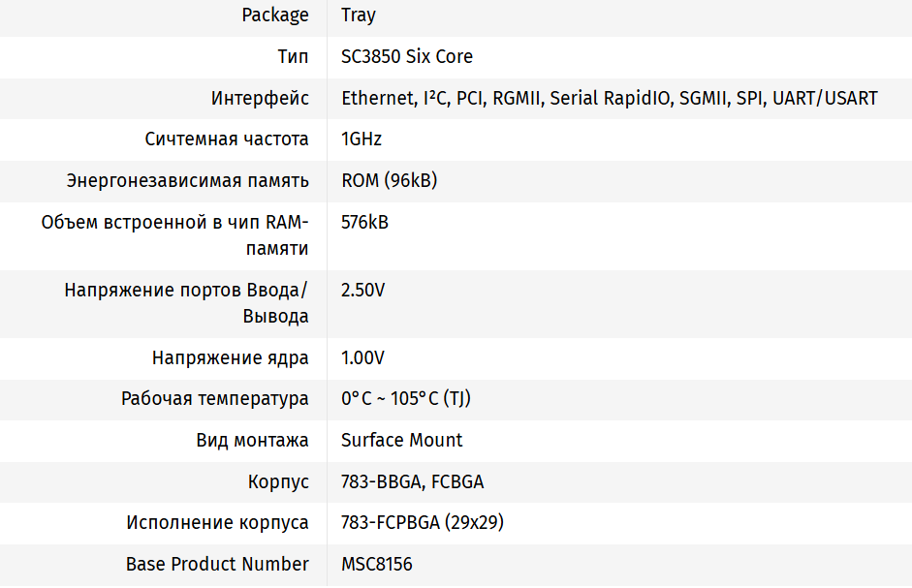Select the Tray value

coord(359,15)
